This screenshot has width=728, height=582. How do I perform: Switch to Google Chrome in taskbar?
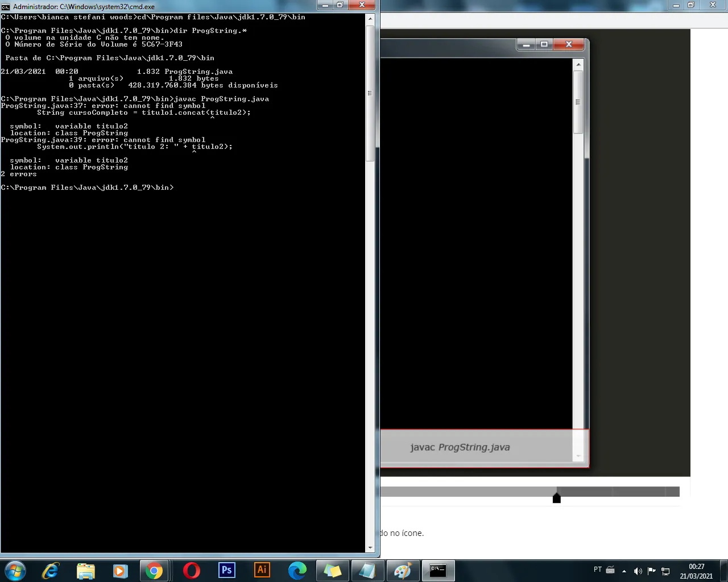pyautogui.click(x=154, y=571)
